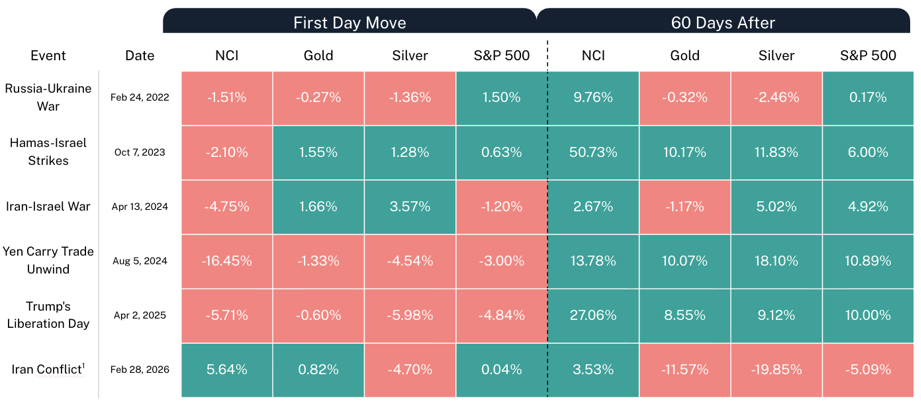This screenshot has height=401, width=921.
Task: Select the Russia-Ukraine War row label
Action: pyautogui.click(x=48, y=97)
